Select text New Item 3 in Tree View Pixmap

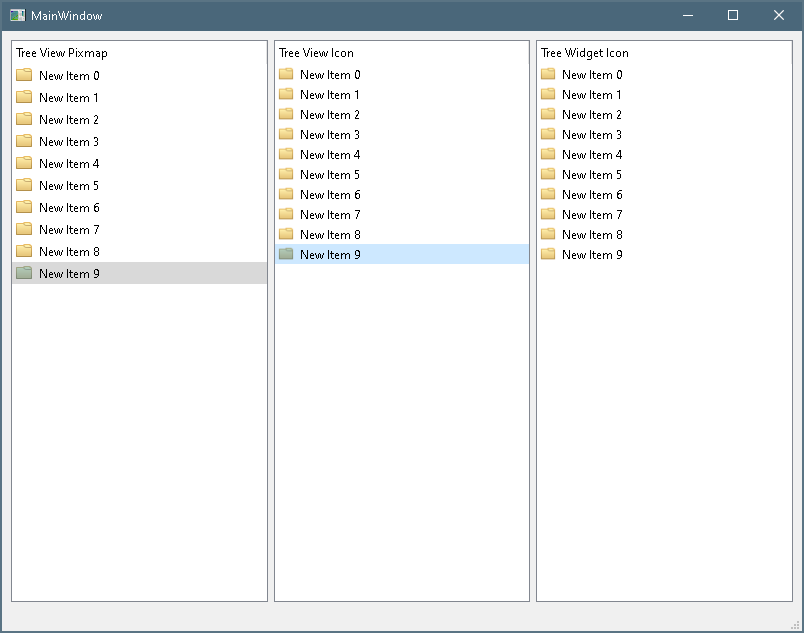(x=69, y=142)
